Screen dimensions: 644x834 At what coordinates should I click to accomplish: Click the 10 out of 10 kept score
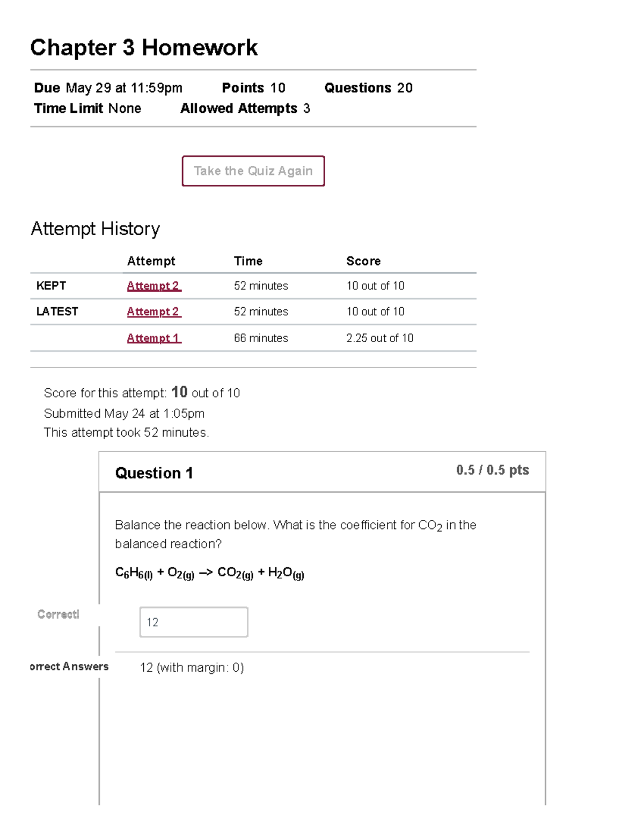375,286
